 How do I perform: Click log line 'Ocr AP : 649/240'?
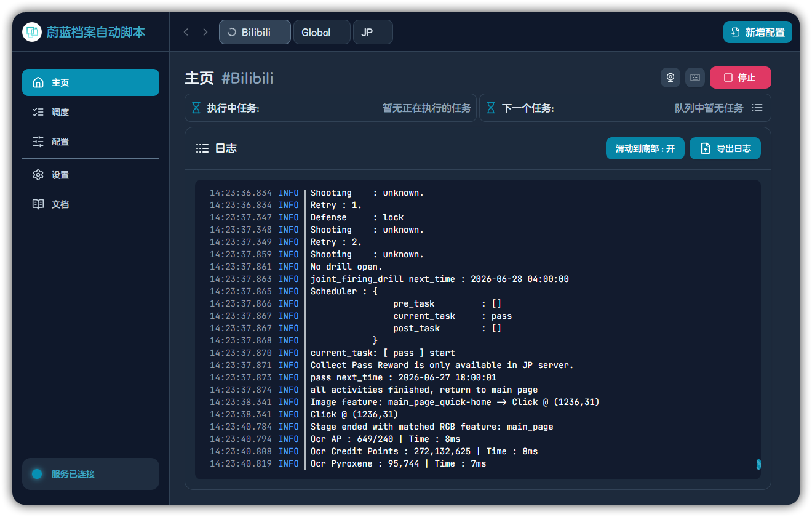click(x=385, y=439)
